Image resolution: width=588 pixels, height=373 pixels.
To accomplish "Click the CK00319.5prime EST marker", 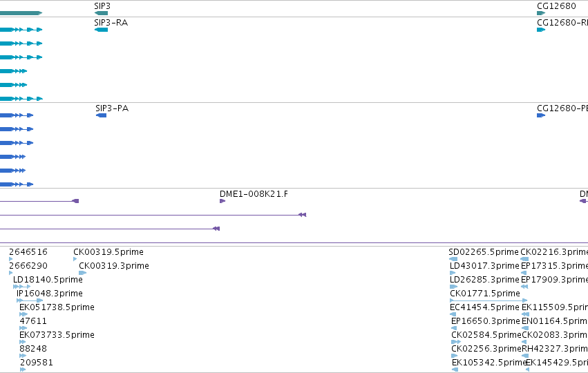I will (75, 259).
